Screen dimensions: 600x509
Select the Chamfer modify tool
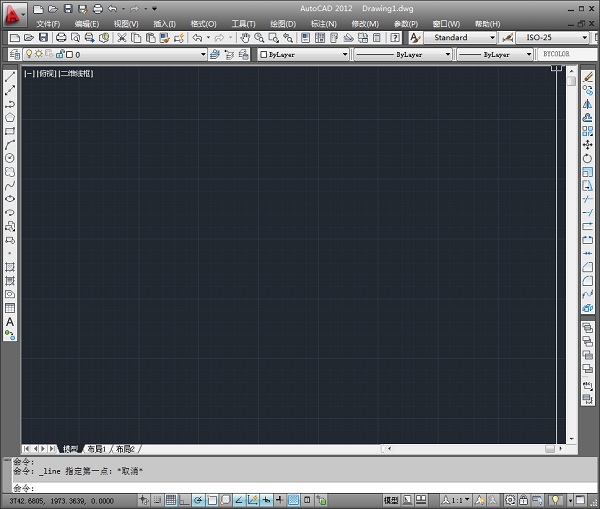point(587,267)
